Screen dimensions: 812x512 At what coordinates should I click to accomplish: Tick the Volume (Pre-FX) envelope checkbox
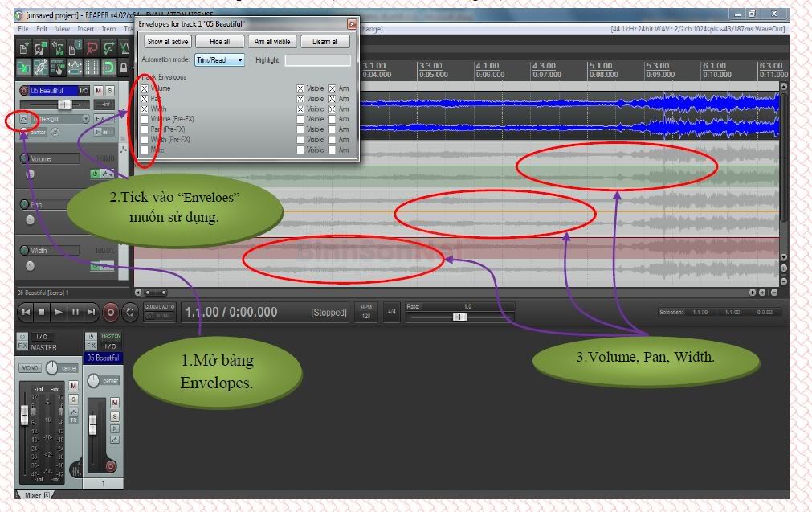point(145,119)
